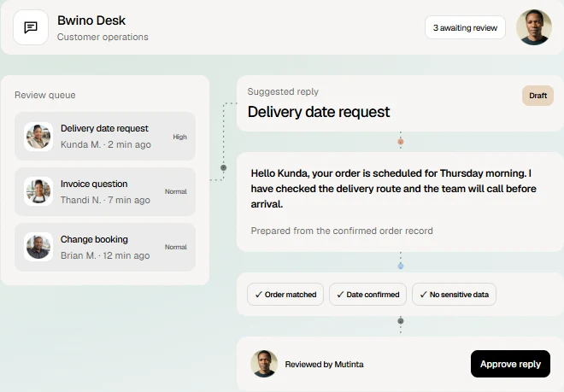The height and width of the screenshot is (392, 564).
Task: Click the Order matched check chip
Action: click(285, 295)
